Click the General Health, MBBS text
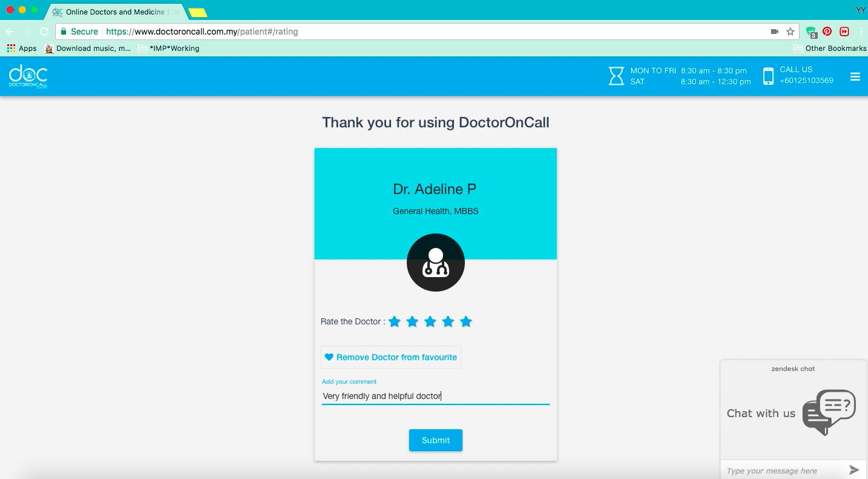This screenshot has height=479, width=868. click(x=436, y=211)
